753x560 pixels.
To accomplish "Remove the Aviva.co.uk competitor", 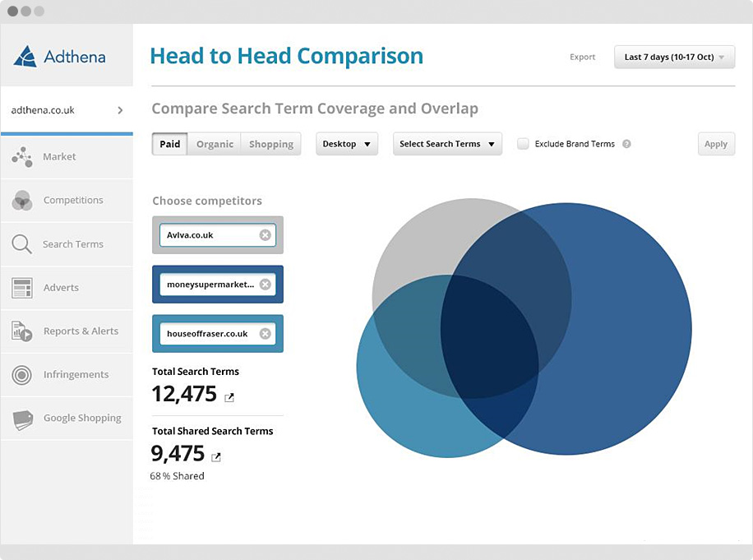I will pos(265,235).
